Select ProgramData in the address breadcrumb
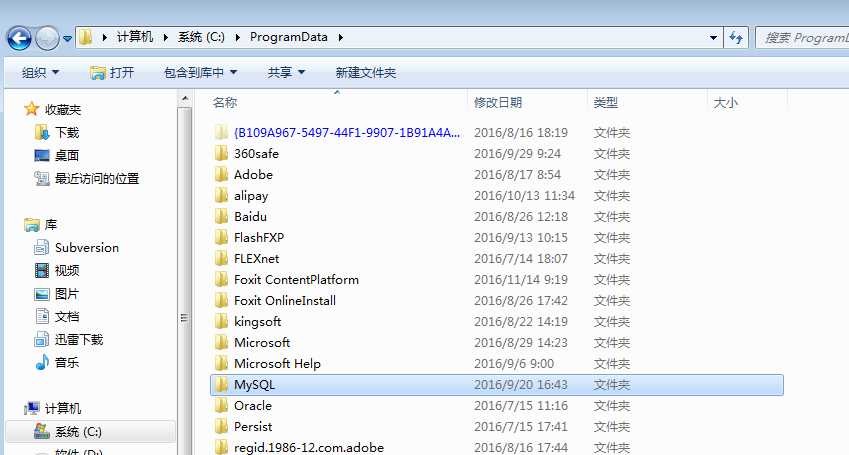849x455 pixels. tap(289, 37)
